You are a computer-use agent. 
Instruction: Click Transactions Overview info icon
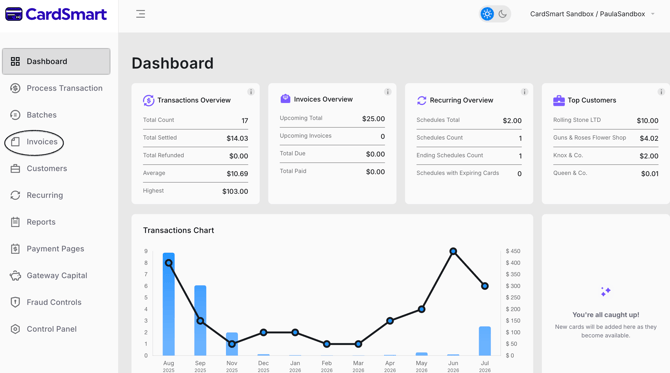(251, 92)
